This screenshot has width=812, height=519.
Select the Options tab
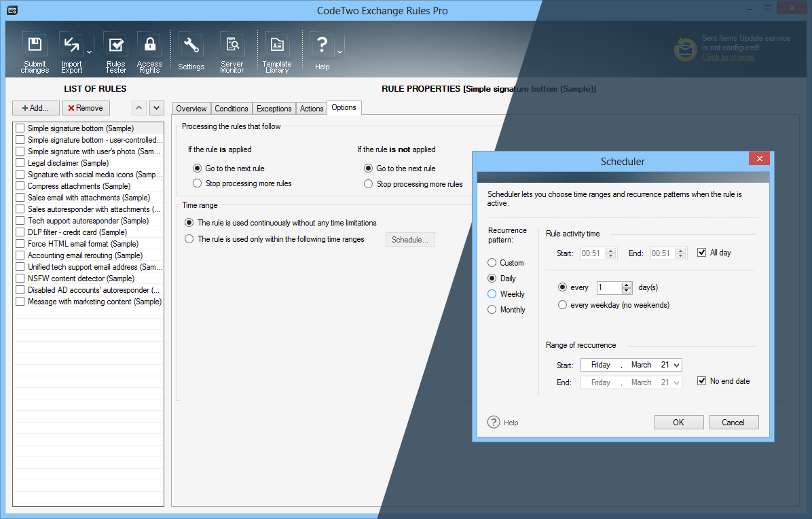pyautogui.click(x=344, y=107)
